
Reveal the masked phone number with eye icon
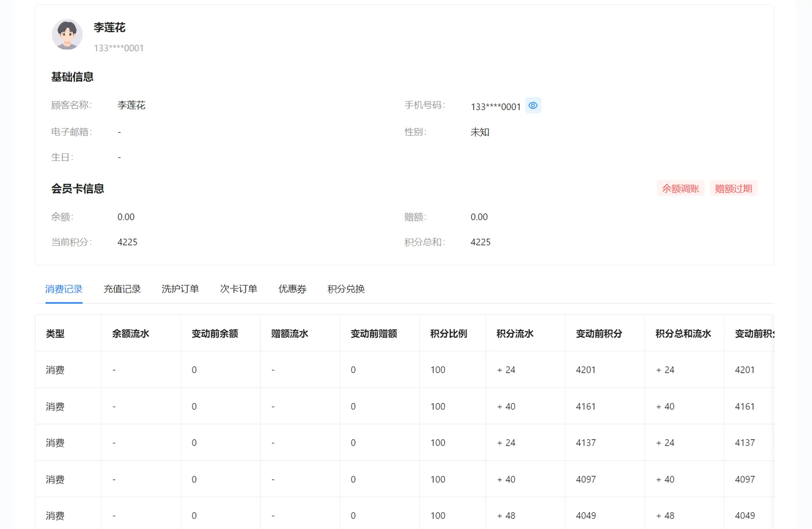click(x=533, y=106)
